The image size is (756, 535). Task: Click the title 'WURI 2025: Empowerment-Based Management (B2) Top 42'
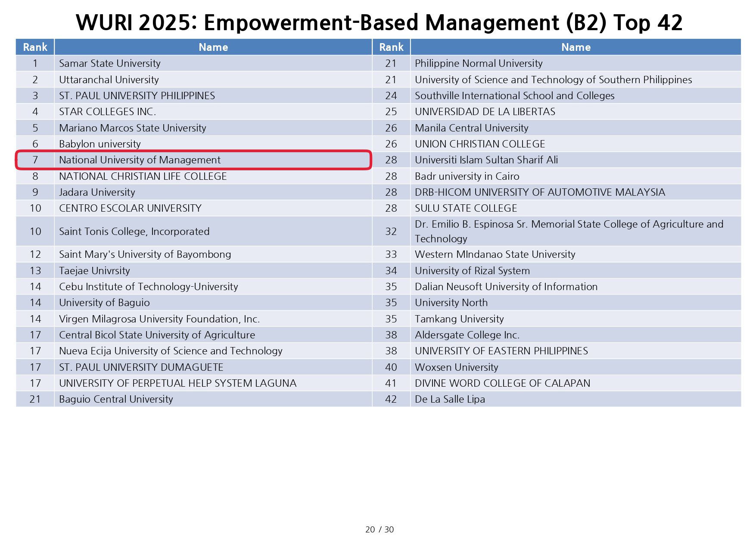(x=379, y=22)
